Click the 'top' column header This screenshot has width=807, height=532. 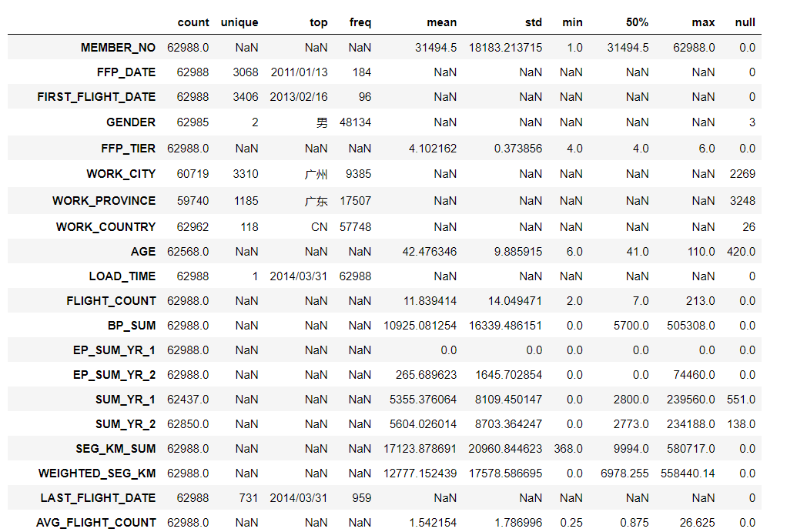coord(319,22)
